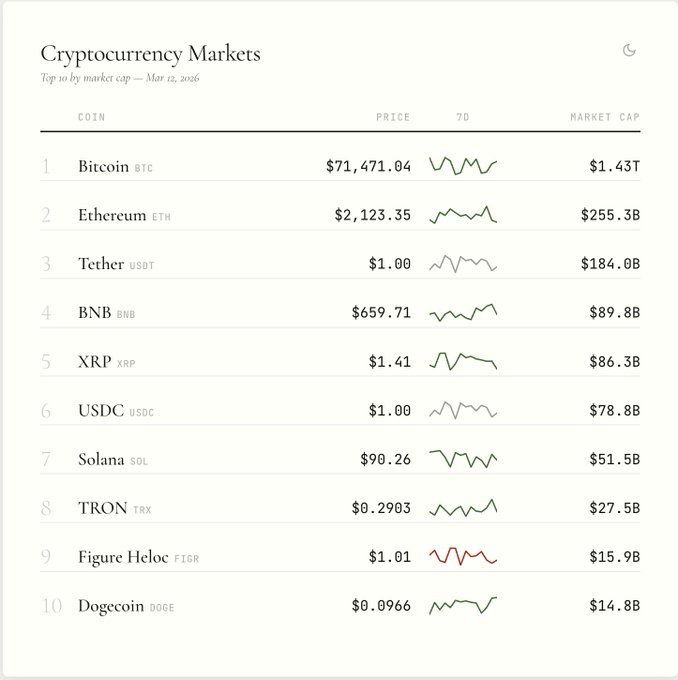Click Bitcoin's 7-day sparkline chart
This screenshot has height=680, width=678.
463,165
